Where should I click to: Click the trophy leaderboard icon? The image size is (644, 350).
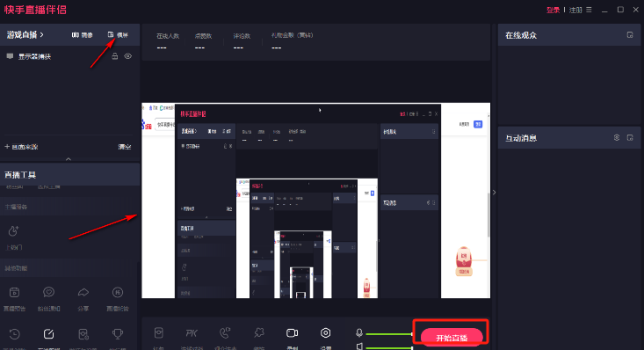118,334
